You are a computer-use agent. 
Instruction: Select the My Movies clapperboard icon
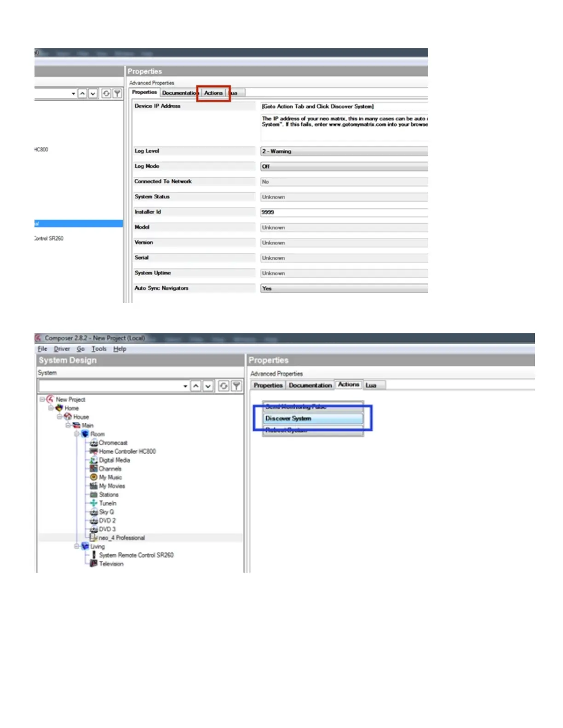coord(94,486)
